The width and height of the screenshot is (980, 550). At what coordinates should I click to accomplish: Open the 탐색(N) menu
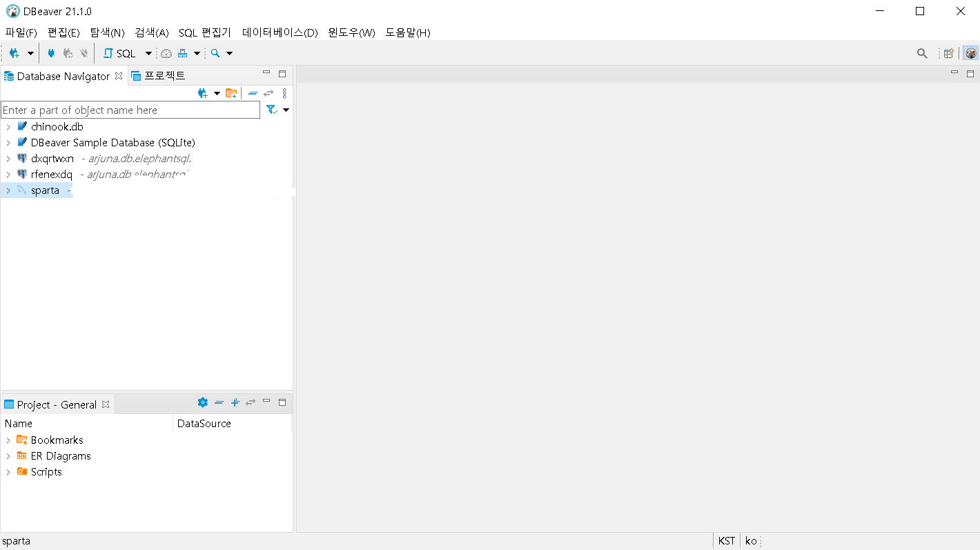point(107,32)
